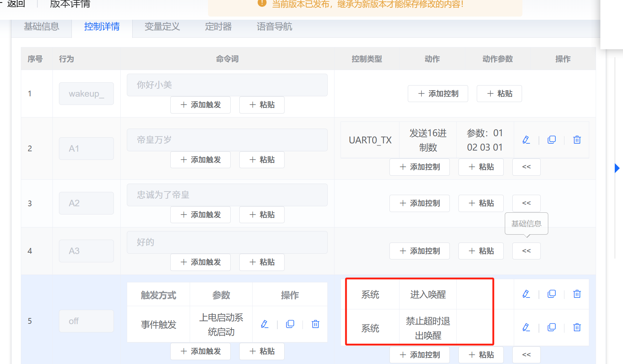Edit the 事件触发 trigger entry
623x364 pixels.
click(x=265, y=324)
